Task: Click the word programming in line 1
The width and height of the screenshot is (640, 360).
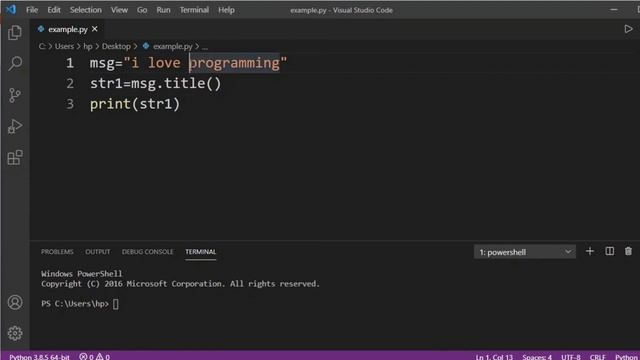Action: click(234, 63)
